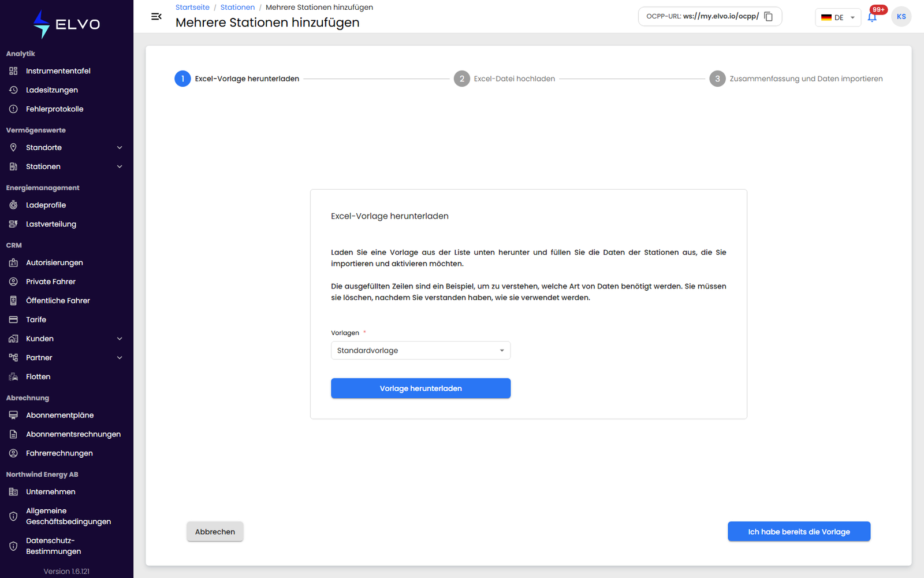
Task: Collapse the sidebar with the menu toggle icon
Action: point(156,16)
